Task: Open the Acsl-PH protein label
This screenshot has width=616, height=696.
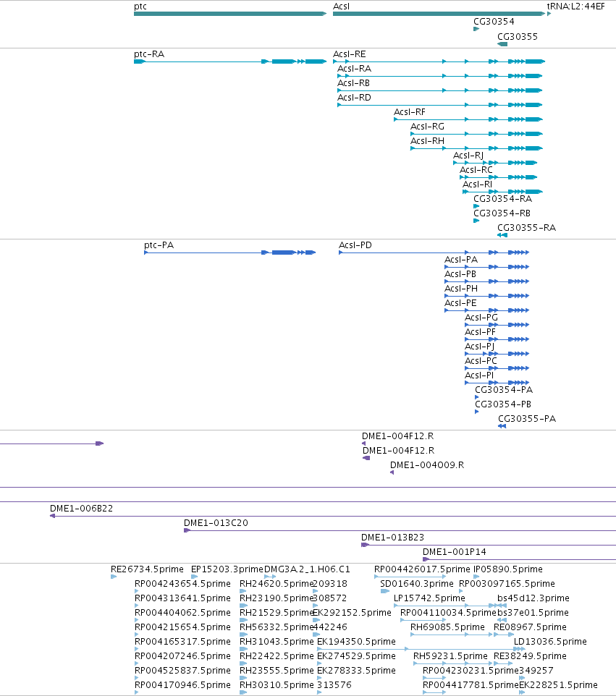Action: 461,289
